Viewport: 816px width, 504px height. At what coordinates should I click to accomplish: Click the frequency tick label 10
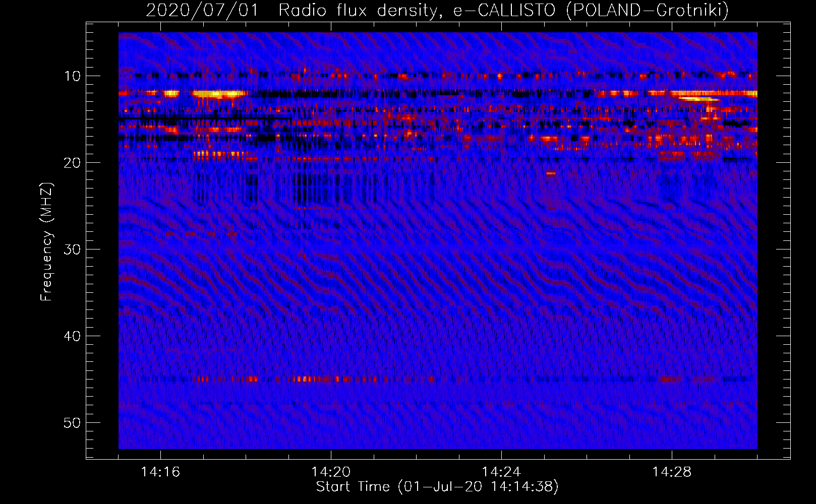(x=73, y=76)
